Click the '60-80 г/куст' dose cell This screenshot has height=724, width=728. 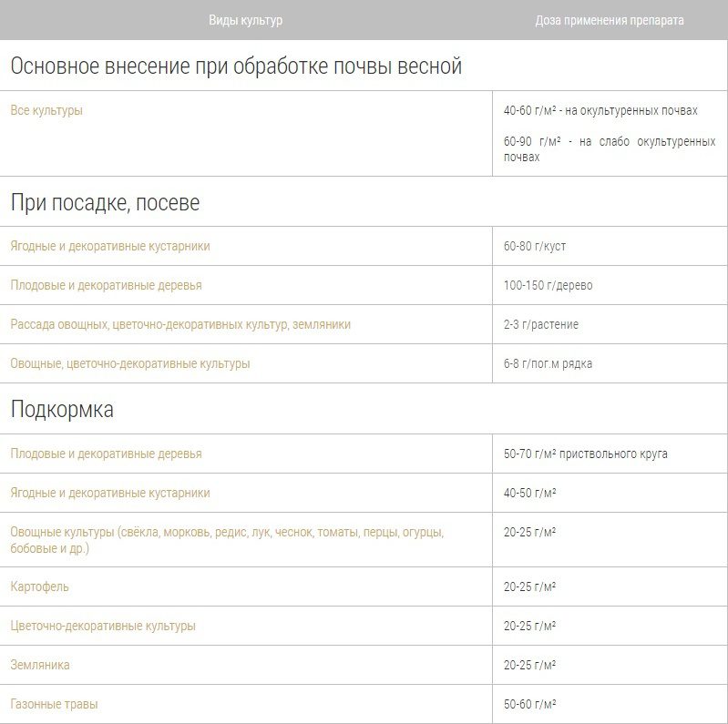534,247
